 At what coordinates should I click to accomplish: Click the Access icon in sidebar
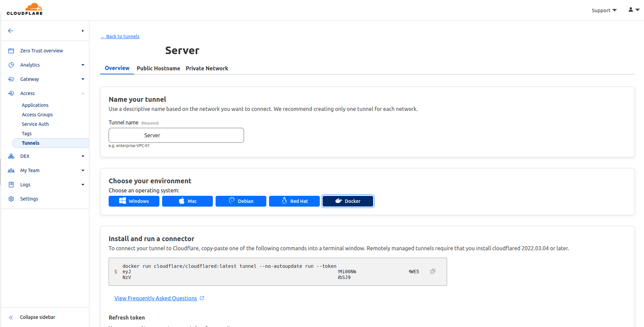click(x=11, y=93)
